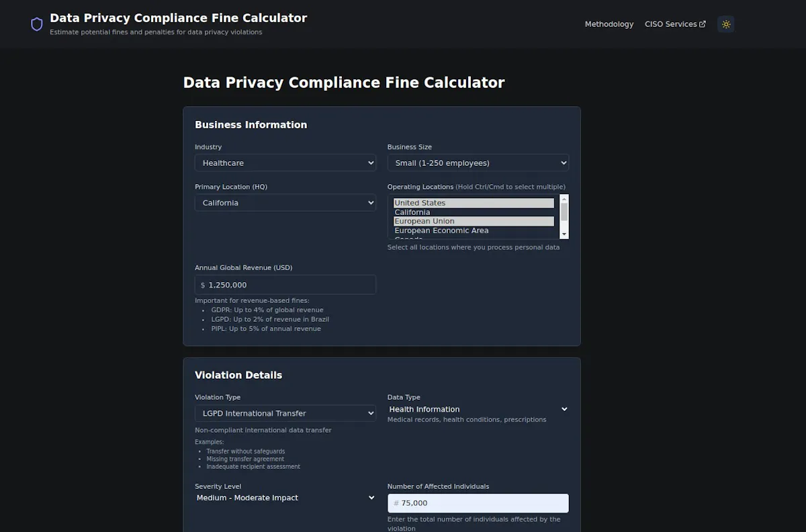Viewport: 806px width, 532px height.
Task: Click the hash symbol in the affected individuals field
Action: pos(396,503)
